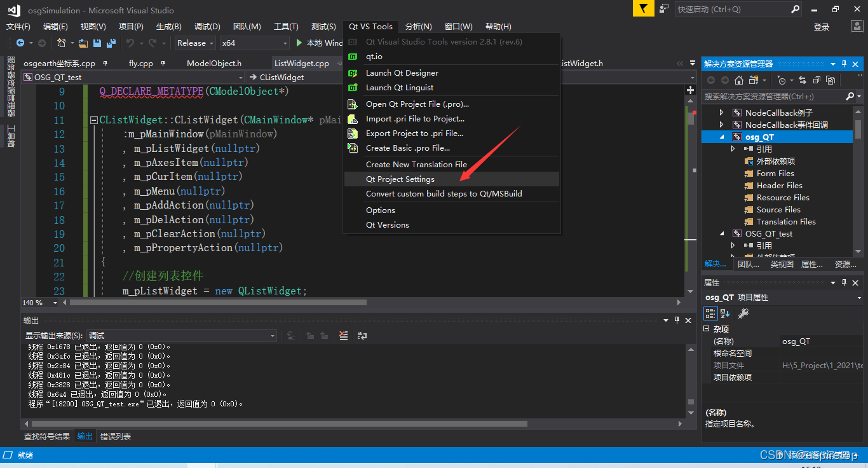
Task: Click the undo toolbar icon
Action: [x=130, y=43]
